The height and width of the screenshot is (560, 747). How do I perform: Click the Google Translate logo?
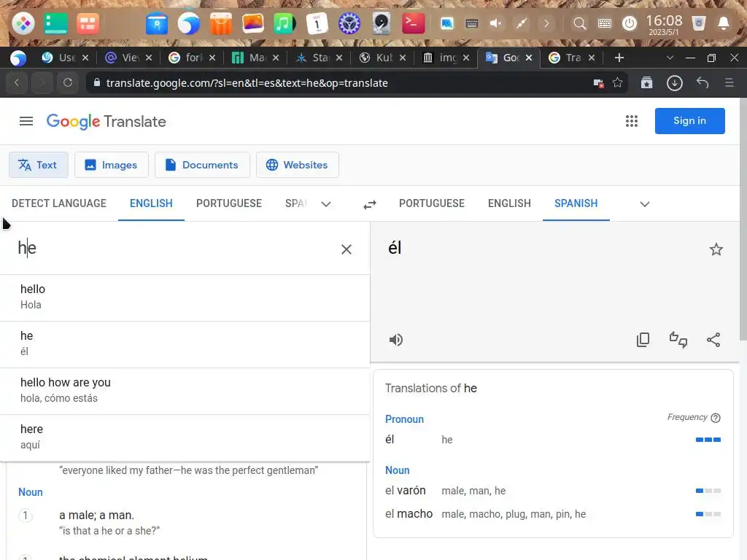tap(106, 122)
